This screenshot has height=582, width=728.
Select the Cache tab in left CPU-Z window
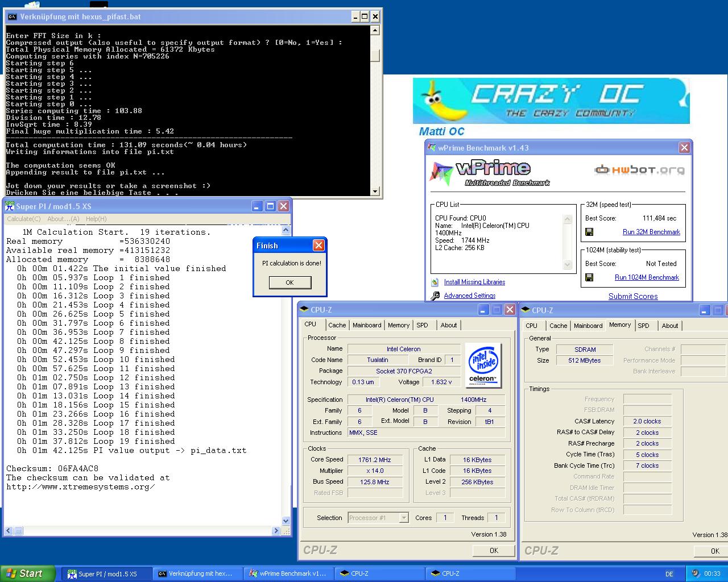point(337,325)
